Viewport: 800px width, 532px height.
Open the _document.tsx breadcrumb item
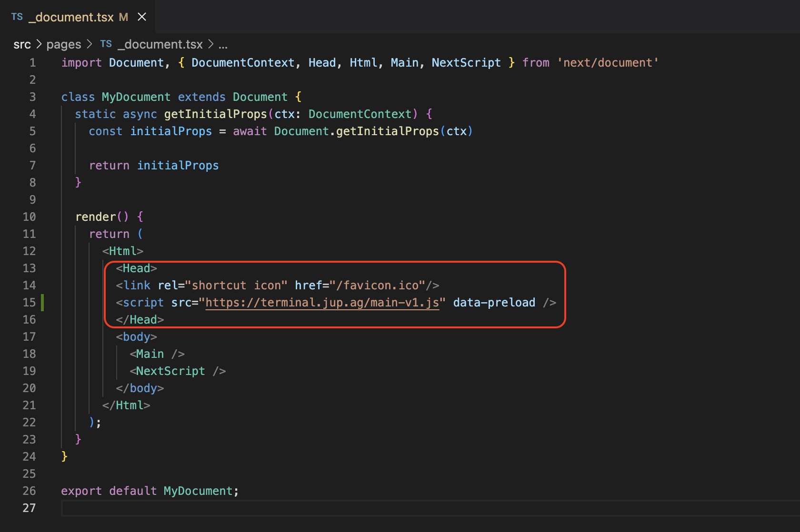pos(161,45)
